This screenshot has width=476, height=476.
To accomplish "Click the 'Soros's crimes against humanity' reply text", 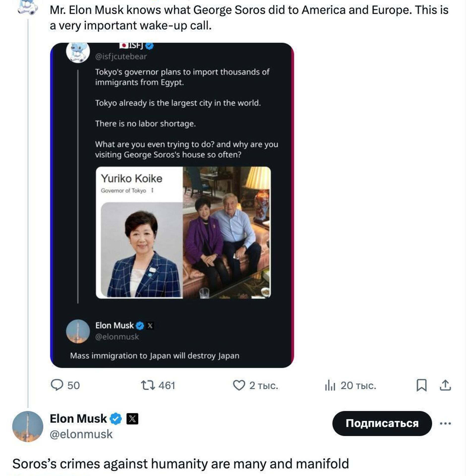I will click(x=180, y=464).
